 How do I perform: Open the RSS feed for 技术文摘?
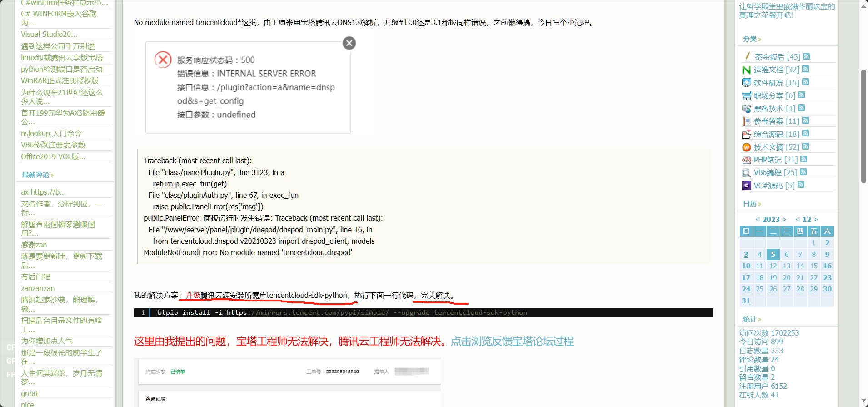pos(806,146)
